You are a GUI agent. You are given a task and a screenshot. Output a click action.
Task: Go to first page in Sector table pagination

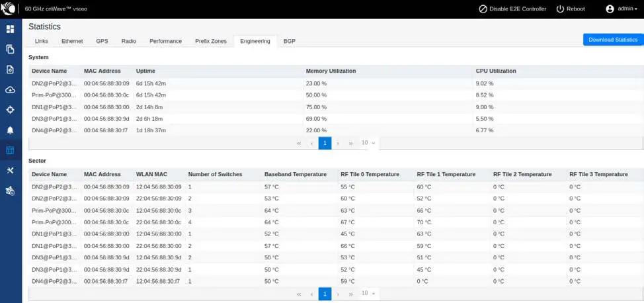tap(299, 294)
